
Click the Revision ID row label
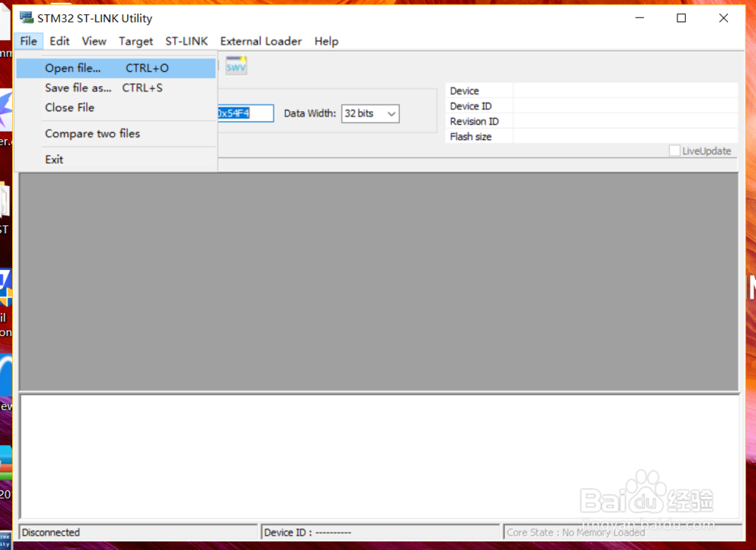pos(474,122)
